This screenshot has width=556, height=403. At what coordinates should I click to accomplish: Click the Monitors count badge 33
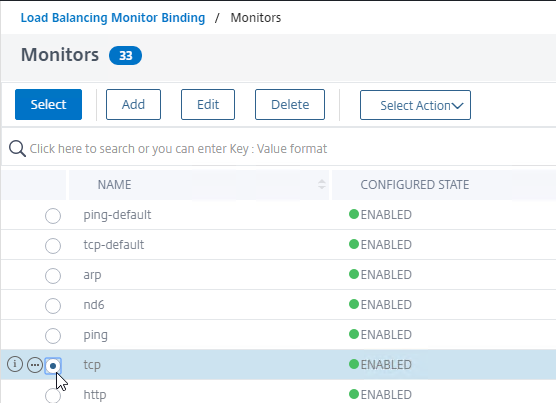[x=126, y=56]
